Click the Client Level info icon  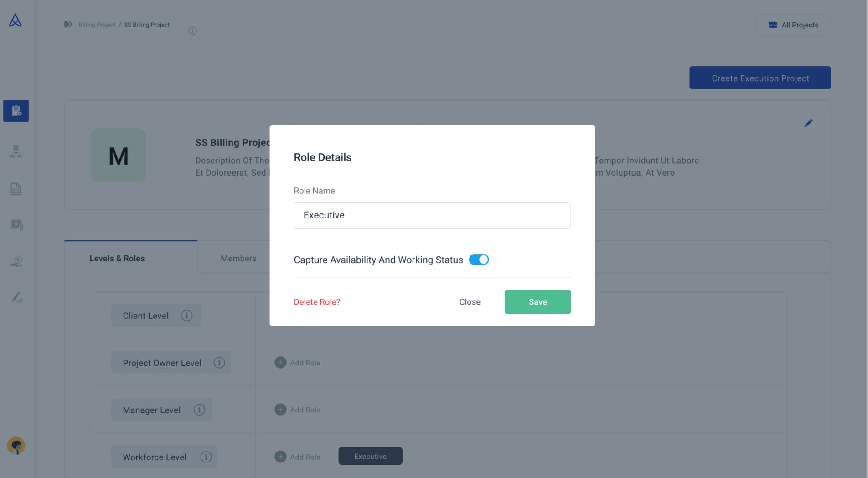(x=186, y=315)
